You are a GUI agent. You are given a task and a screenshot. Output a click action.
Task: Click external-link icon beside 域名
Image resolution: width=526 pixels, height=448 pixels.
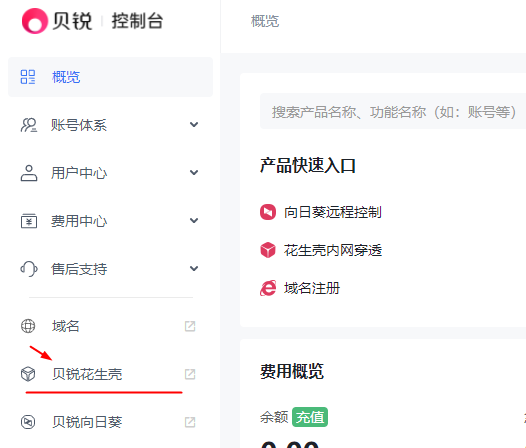click(x=190, y=326)
